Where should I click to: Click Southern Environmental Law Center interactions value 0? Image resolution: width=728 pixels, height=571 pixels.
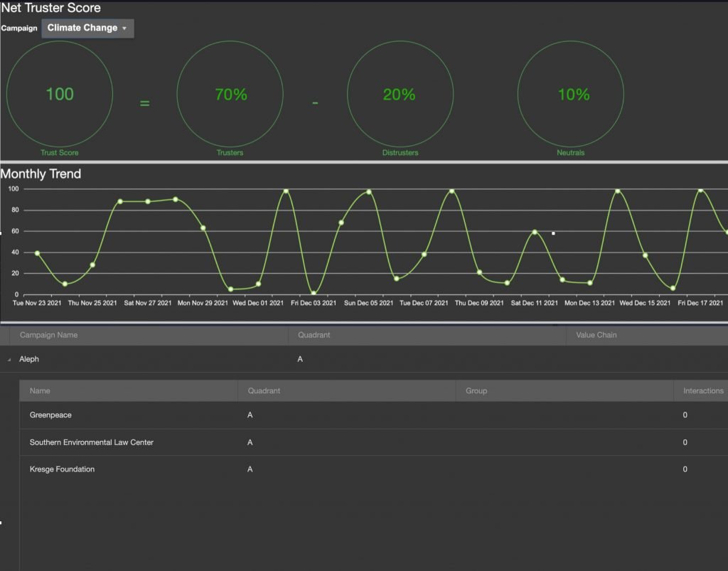click(685, 442)
